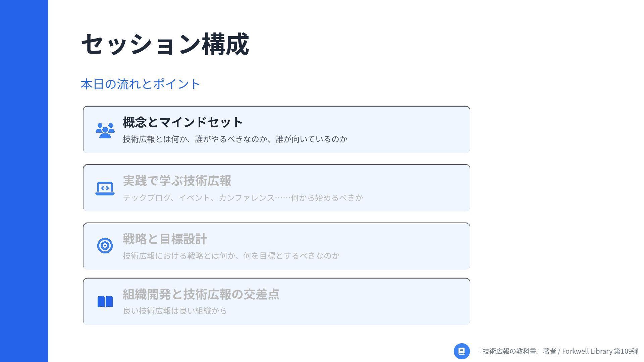Click the テックブログ、イベント description text
The height and width of the screenshot is (362, 644).
point(243,198)
